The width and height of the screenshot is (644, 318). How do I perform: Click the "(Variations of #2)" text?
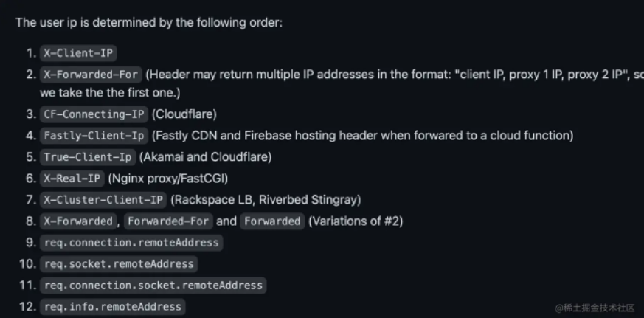pos(356,221)
